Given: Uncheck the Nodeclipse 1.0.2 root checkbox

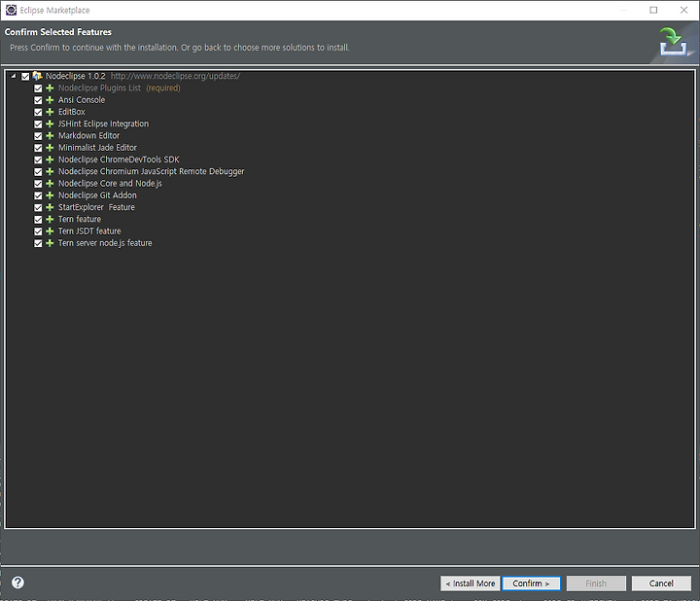Looking at the screenshot, I should 25,77.
